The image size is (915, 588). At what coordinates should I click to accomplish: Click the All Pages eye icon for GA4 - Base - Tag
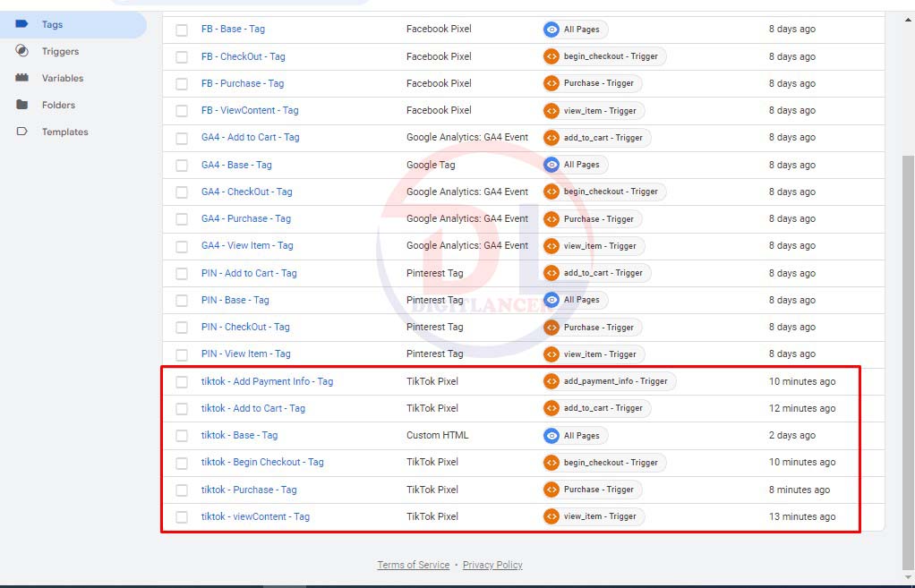(551, 165)
